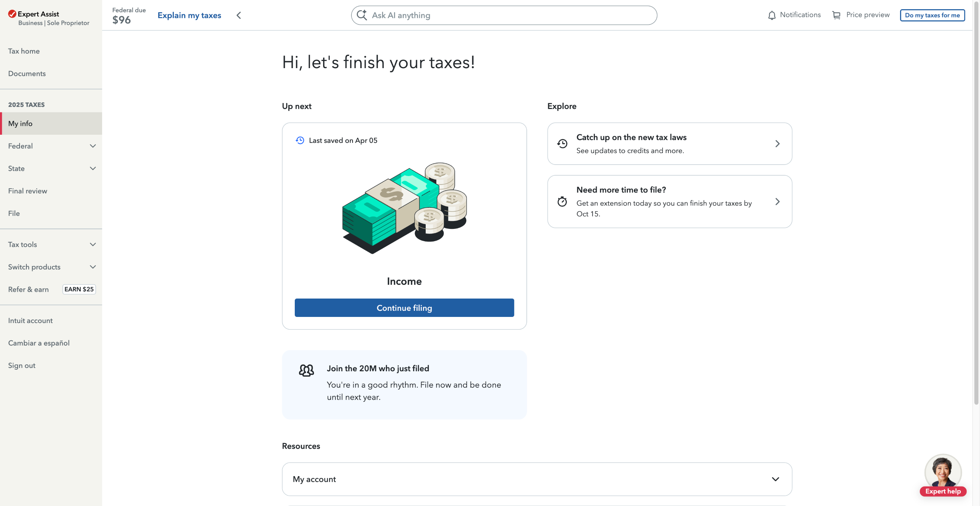Expand the Tax tools menu

[93, 245]
